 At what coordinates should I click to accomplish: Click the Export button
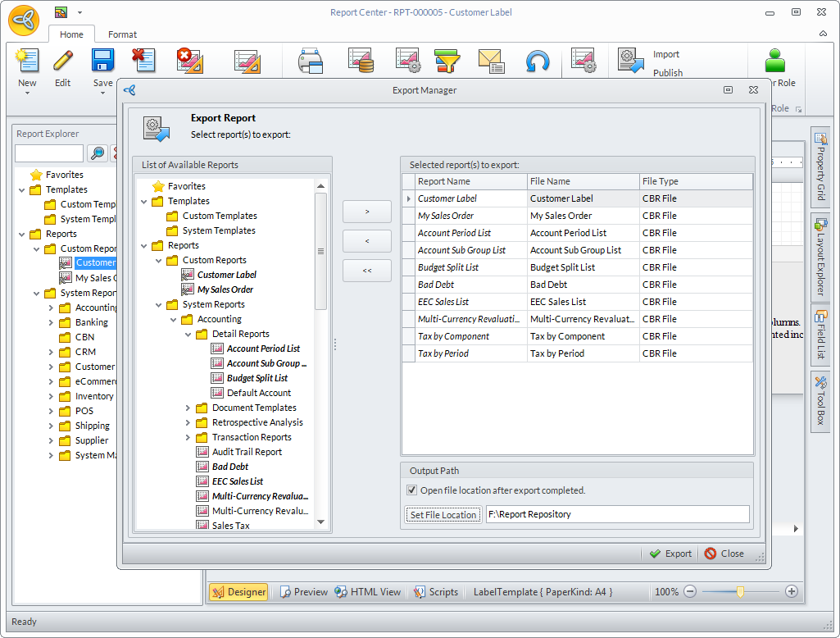[x=670, y=554]
